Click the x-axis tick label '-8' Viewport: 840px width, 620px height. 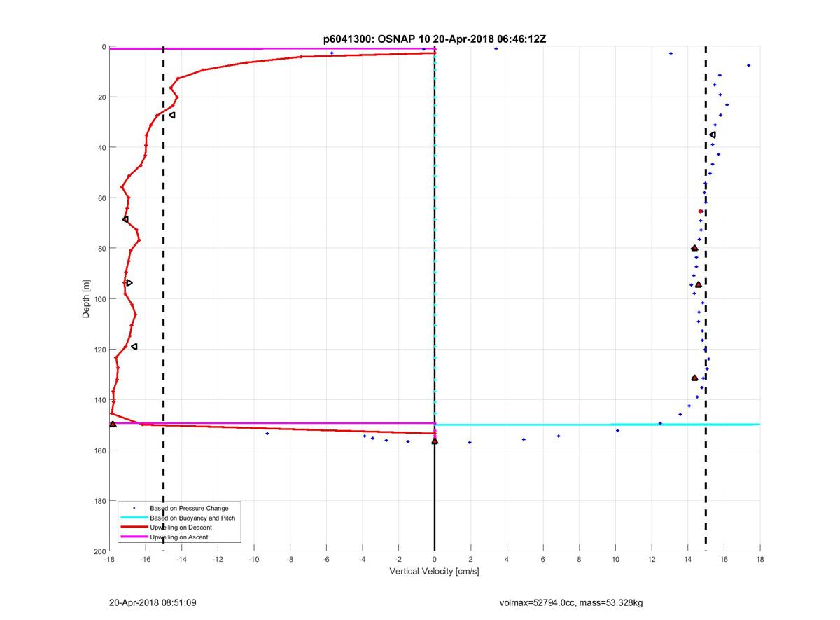(290, 560)
